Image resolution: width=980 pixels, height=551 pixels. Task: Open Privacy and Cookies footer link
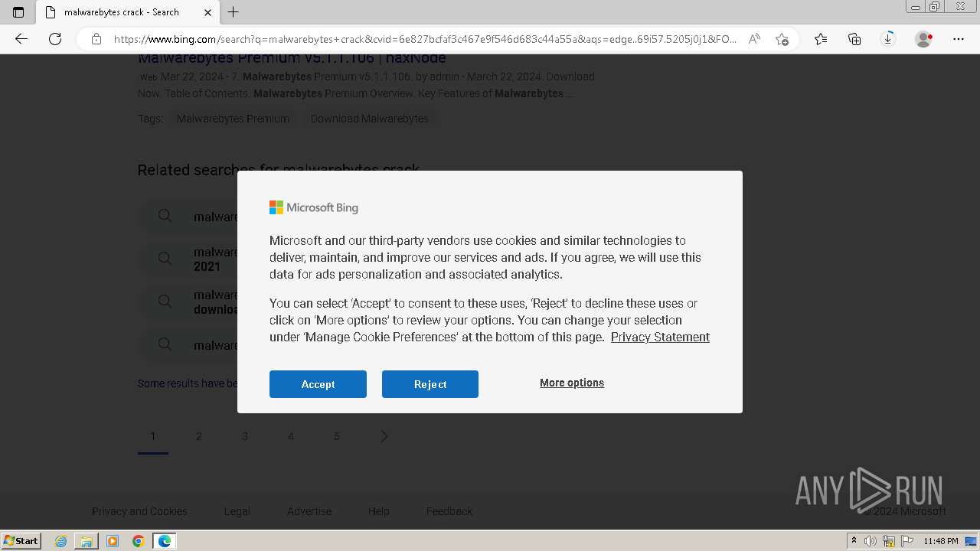139,511
